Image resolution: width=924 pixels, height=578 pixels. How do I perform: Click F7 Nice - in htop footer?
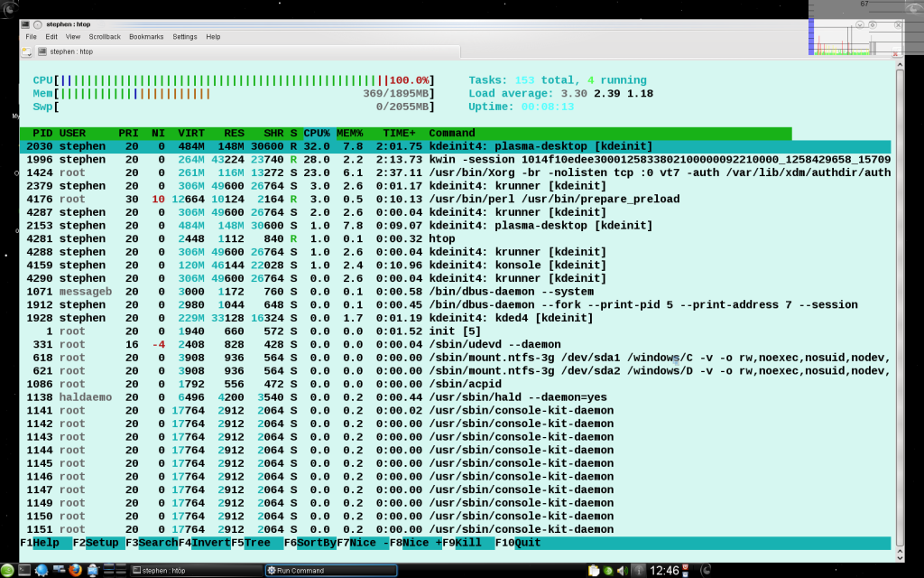pos(363,543)
